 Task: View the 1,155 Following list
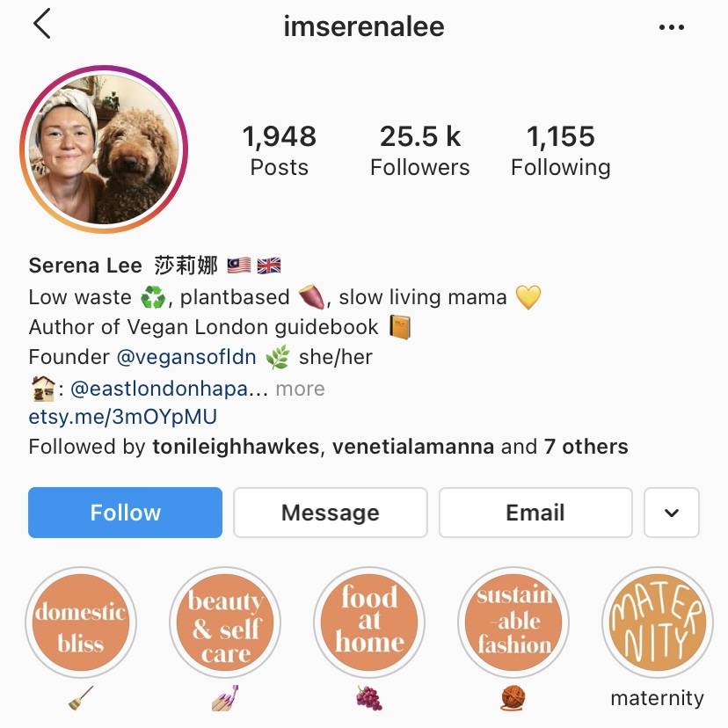(x=560, y=150)
